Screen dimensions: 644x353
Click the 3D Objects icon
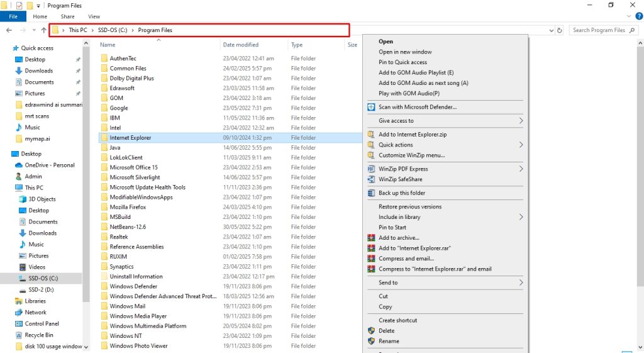tap(23, 199)
